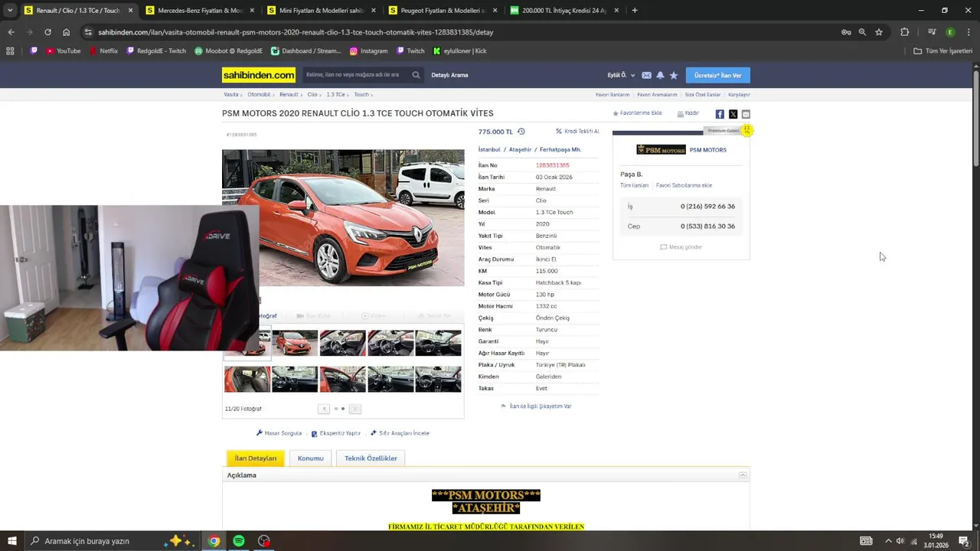Select the İlan Detayları tab

pyautogui.click(x=256, y=458)
